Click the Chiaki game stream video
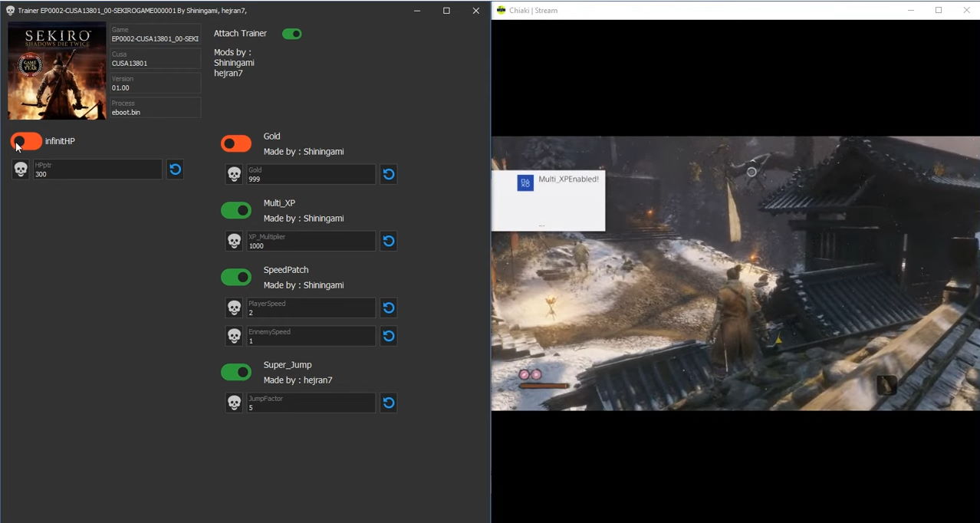 click(735, 274)
